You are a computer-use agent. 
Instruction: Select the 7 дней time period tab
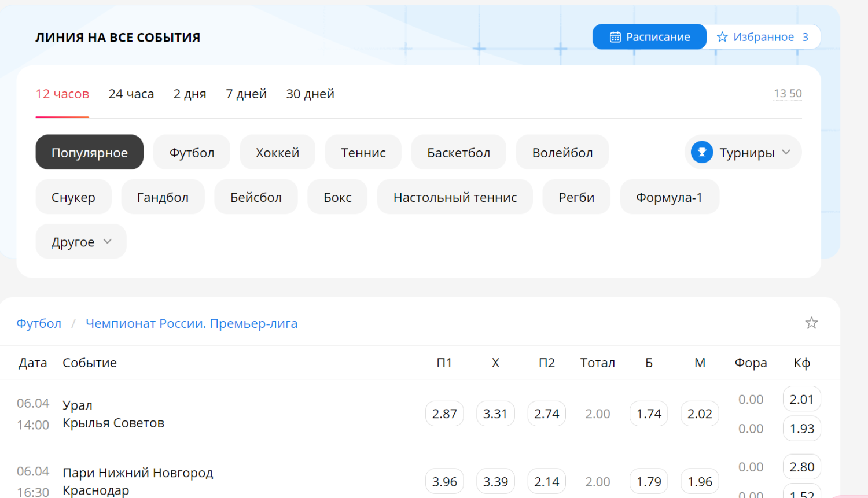pos(246,94)
